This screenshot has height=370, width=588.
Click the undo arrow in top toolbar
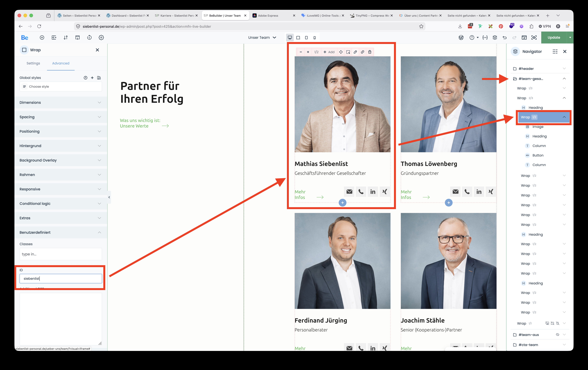505,37
